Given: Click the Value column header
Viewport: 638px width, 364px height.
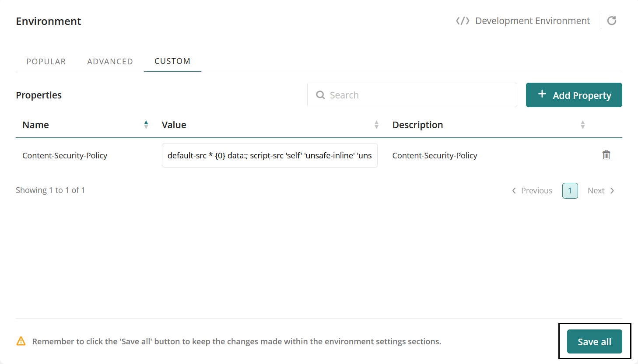Looking at the screenshot, I should pos(174,125).
